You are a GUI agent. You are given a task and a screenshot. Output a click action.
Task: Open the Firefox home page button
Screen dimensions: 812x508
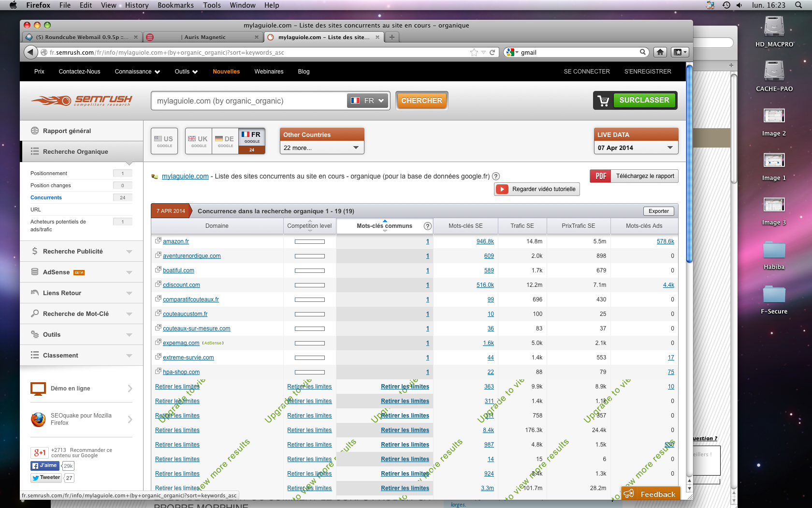pyautogui.click(x=660, y=52)
